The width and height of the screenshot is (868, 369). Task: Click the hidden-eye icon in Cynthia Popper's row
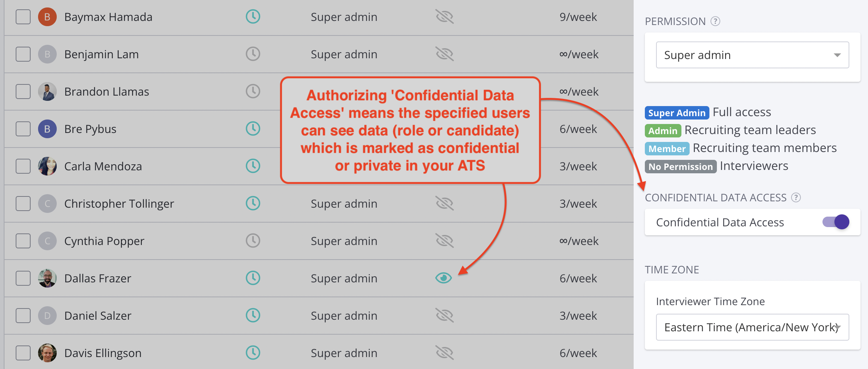tap(444, 241)
